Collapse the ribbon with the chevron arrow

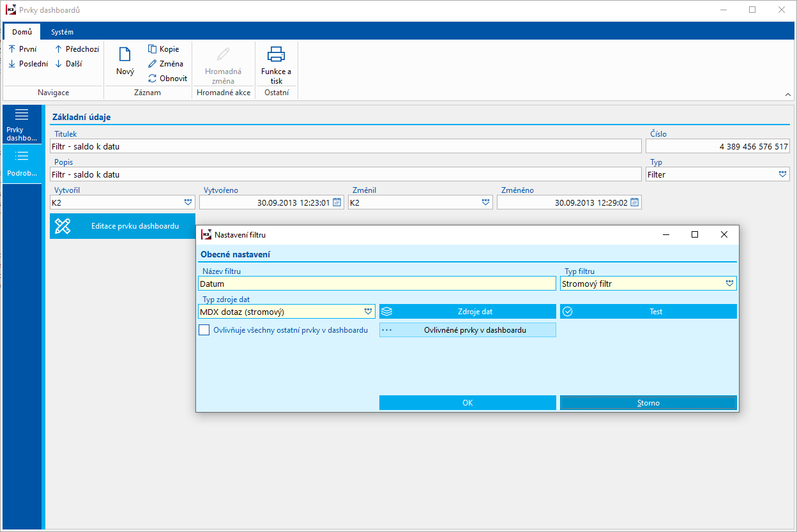coord(788,95)
